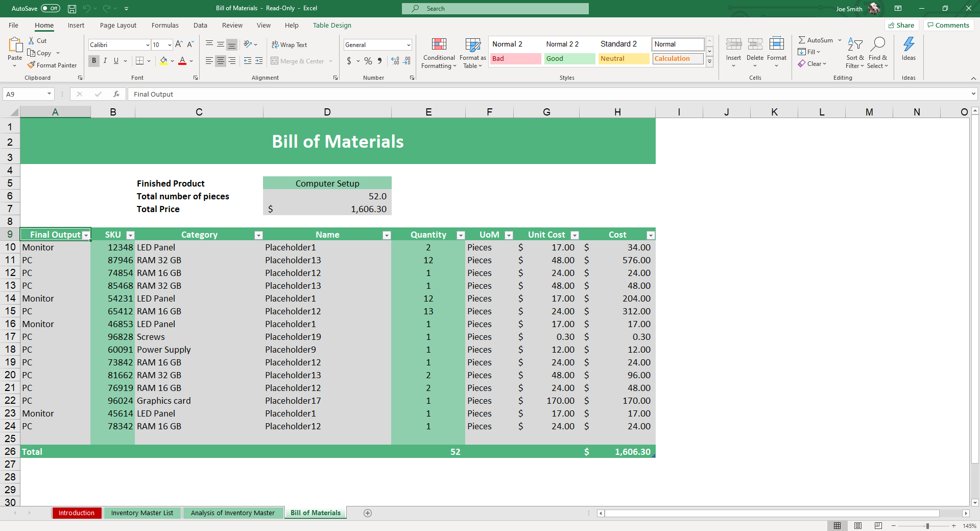980x531 pixels.
Task: Apply bold formatting with the B icon
Action: click(x=93, y=61)
